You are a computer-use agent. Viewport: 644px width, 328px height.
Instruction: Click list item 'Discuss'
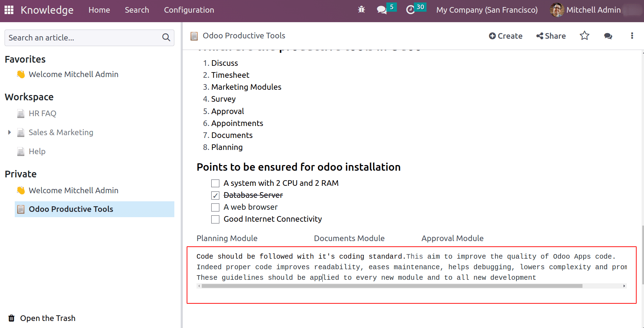225,63
